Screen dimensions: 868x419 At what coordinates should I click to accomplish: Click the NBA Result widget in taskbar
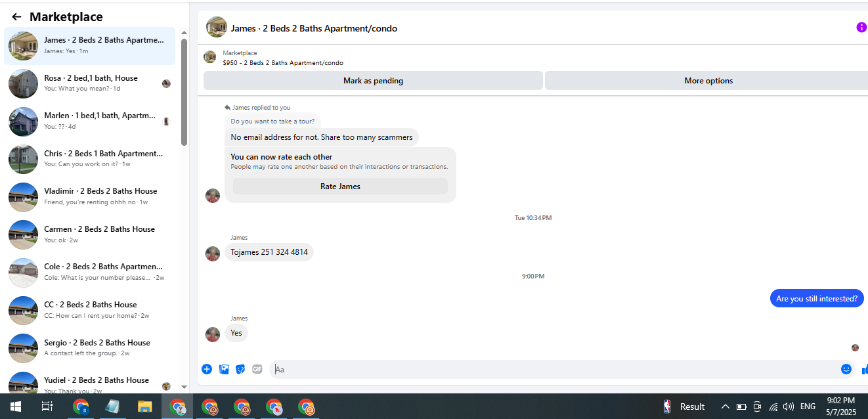click(x=684, y=407)
